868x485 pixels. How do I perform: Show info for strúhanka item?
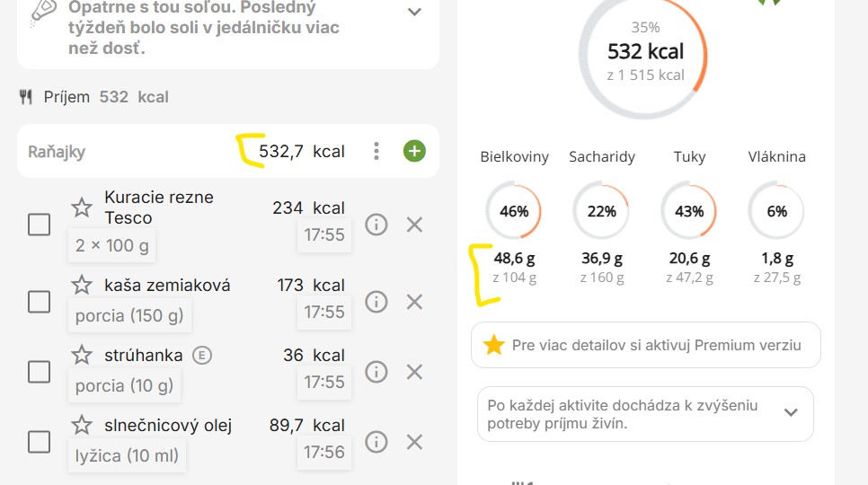376,371
